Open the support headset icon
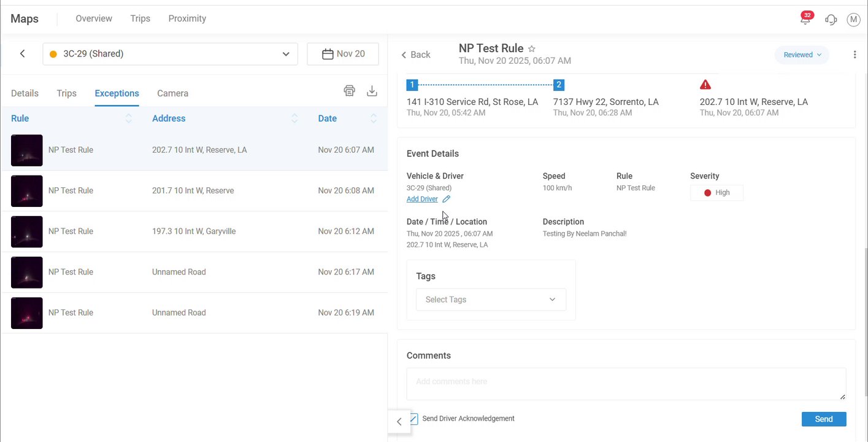 831,20
